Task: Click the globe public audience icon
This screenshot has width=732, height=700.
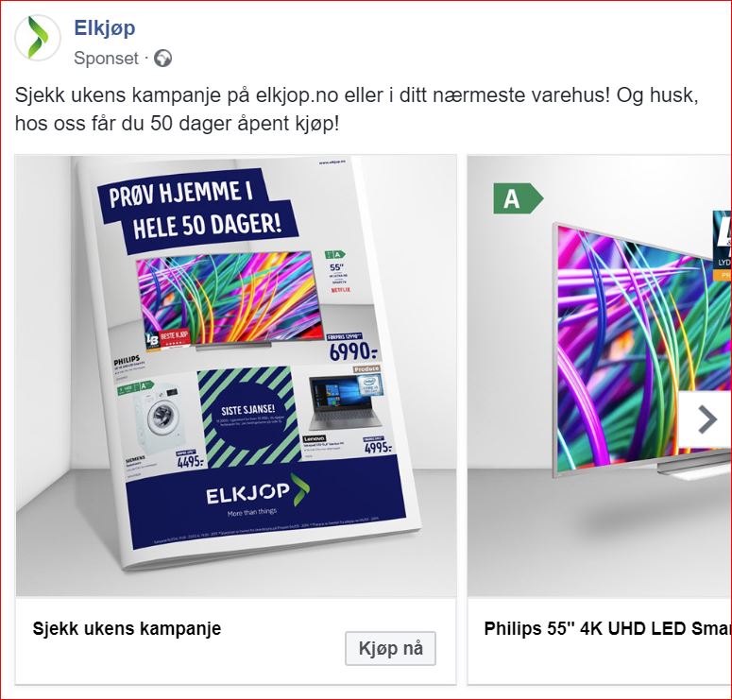Action: click(x=162, y=59)
